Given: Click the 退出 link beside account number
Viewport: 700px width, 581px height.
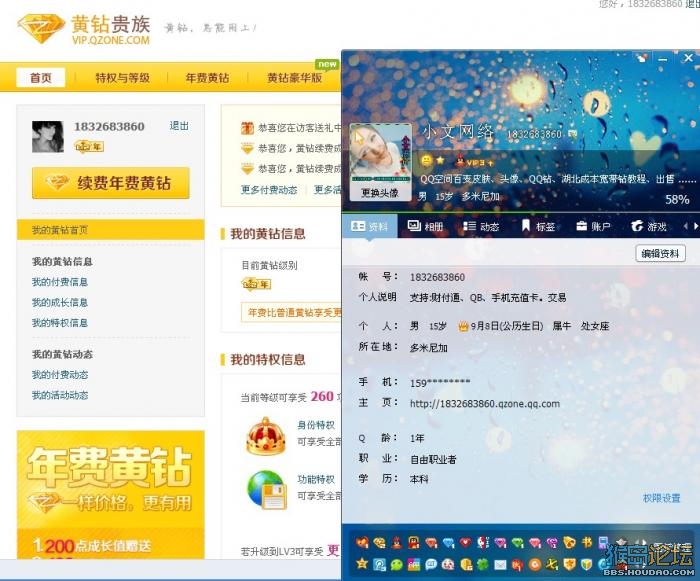Looking at the screenshot, I should click(x=179, y=126).
